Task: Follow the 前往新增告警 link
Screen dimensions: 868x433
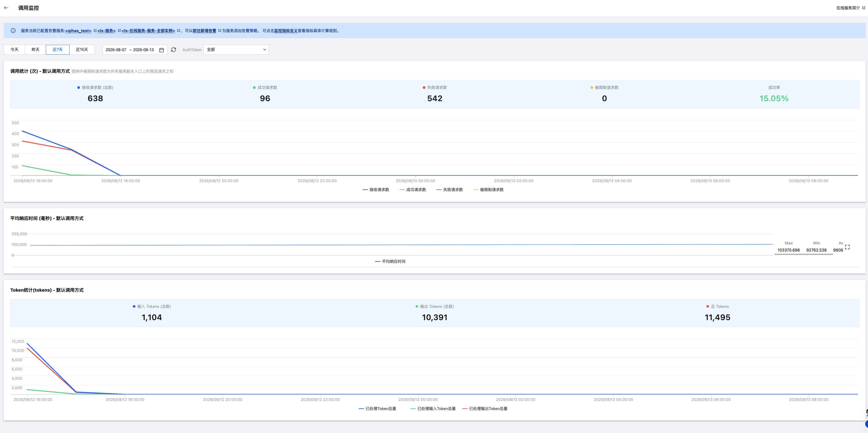Action: coord(205,31)
